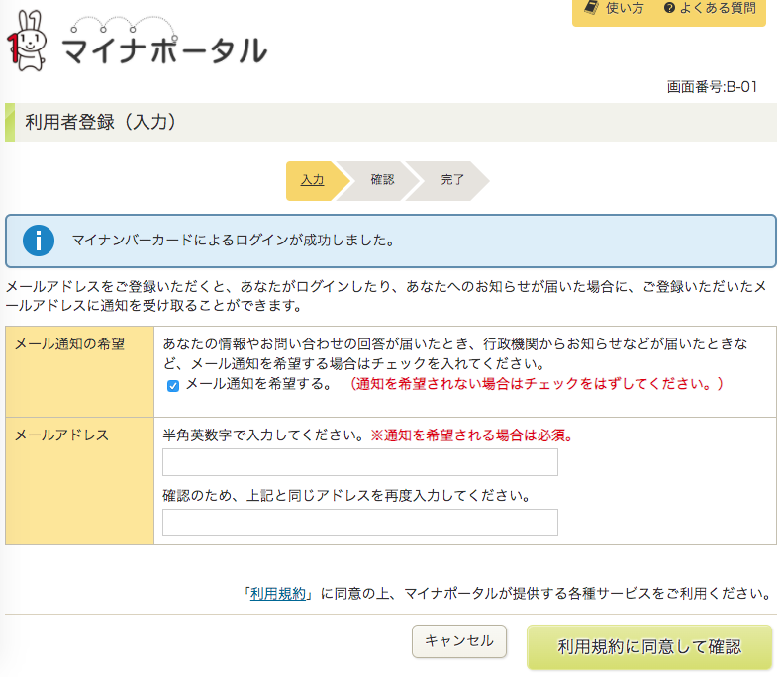Click the メール通知の希望 row label
Screen dimensions: 784x677
pyautogui.click(x=69, y=344)
